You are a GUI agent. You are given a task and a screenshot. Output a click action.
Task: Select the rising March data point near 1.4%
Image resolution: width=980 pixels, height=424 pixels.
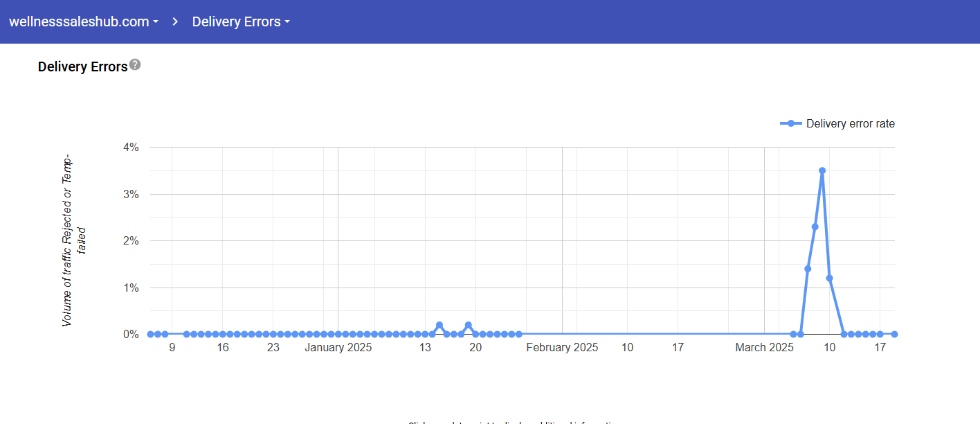tap(808, 269)
